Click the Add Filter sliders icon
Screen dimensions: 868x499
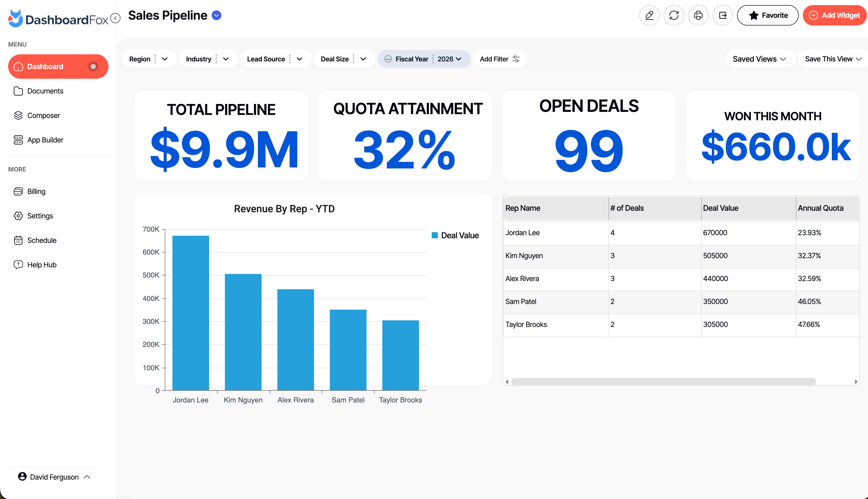[516, 59]
